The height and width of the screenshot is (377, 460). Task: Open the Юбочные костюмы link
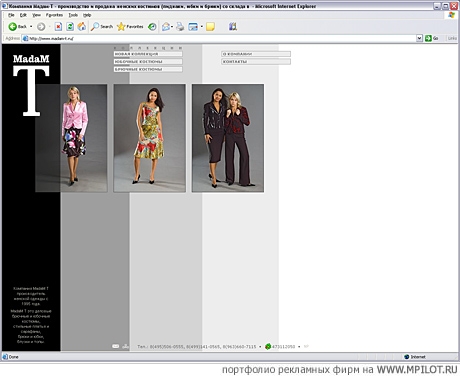148,62
